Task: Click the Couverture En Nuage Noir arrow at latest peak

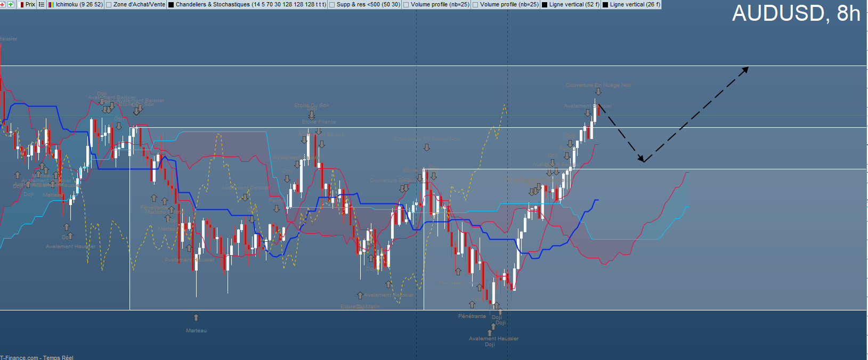Action: [x=598, y=92]
